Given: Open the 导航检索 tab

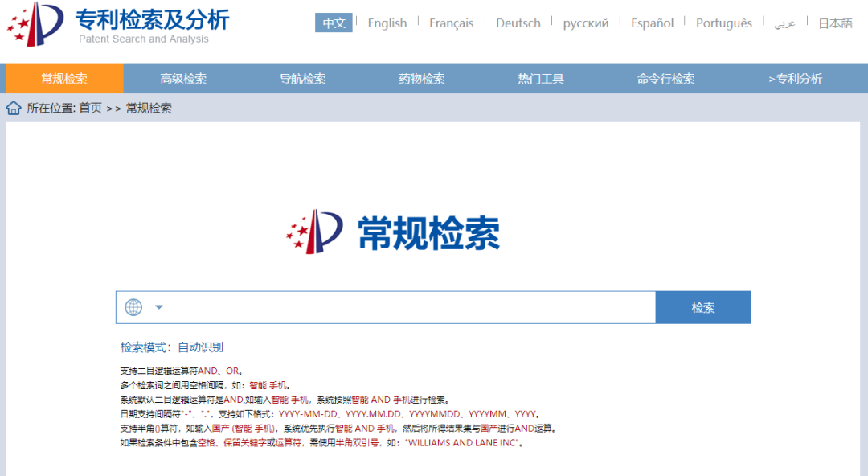Looking at the screenshot, I should click(302, 79).
